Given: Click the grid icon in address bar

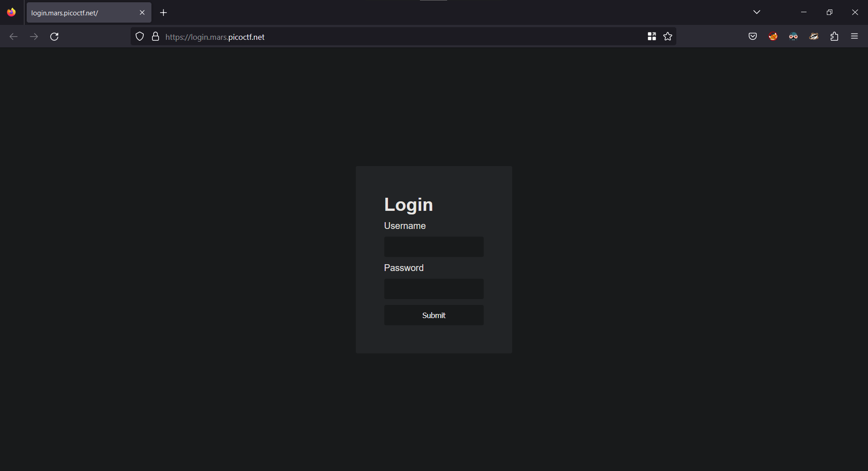Looking at the screenshot, I should point(651,37).
